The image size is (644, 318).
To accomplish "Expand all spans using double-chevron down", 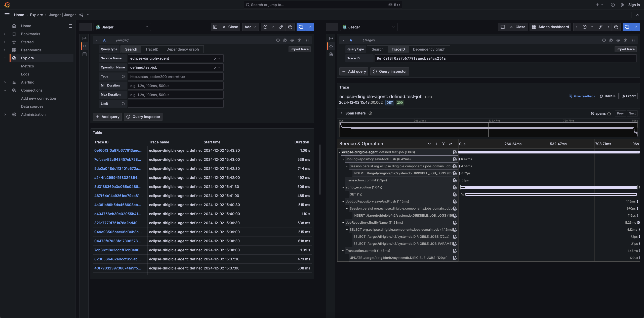I will point(444,144).
